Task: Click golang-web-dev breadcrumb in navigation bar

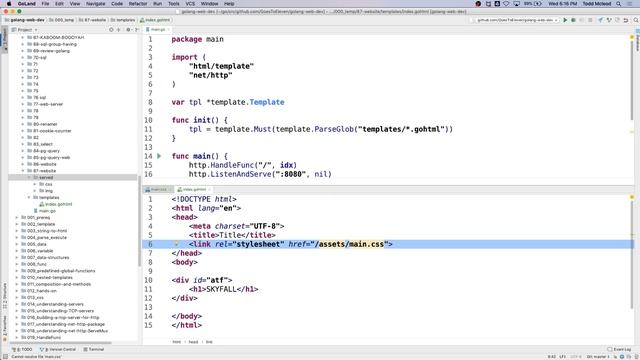Action: pyautogui.click(x=25, y=20)
